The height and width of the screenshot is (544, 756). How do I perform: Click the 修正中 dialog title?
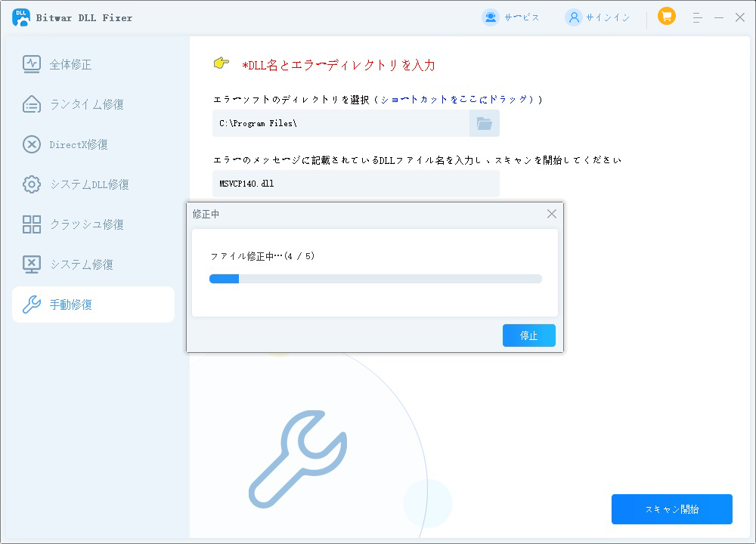pyautogui.click(x=206, y=214)
